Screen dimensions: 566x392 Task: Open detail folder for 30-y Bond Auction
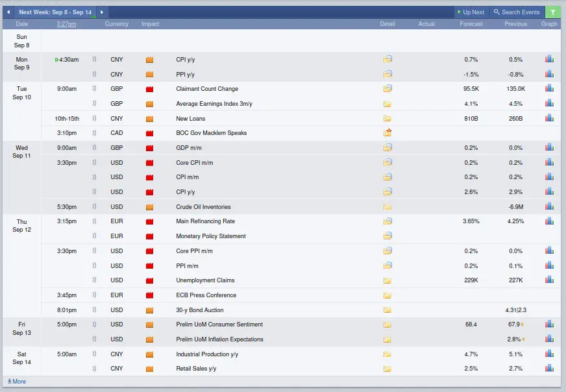[x=388, y=310]
